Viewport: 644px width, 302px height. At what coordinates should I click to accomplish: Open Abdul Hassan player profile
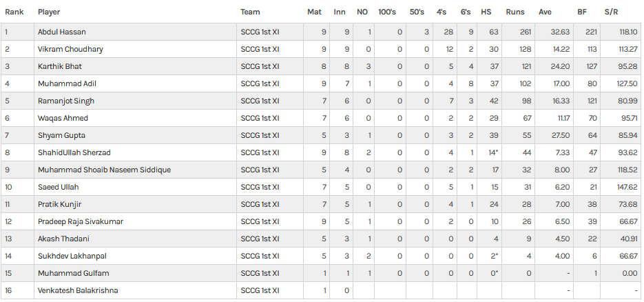pyautogui.click(x=61, y=32)
